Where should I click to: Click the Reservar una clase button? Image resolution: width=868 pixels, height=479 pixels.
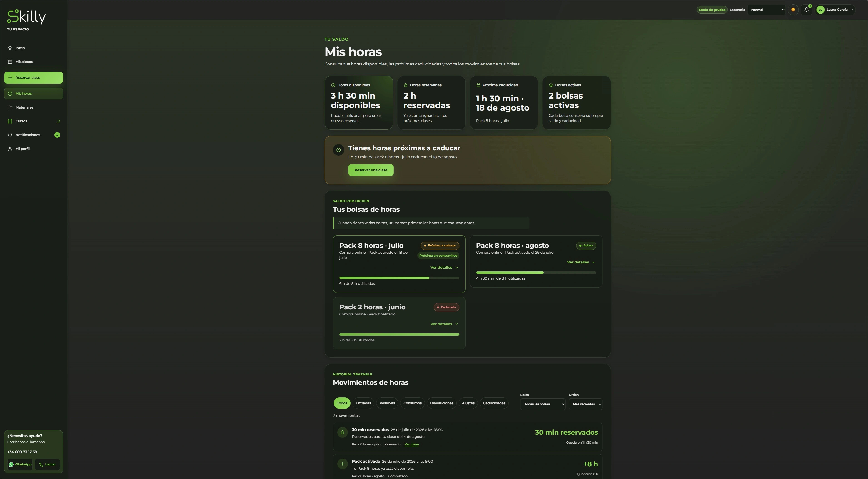click(x=371, y=170)
